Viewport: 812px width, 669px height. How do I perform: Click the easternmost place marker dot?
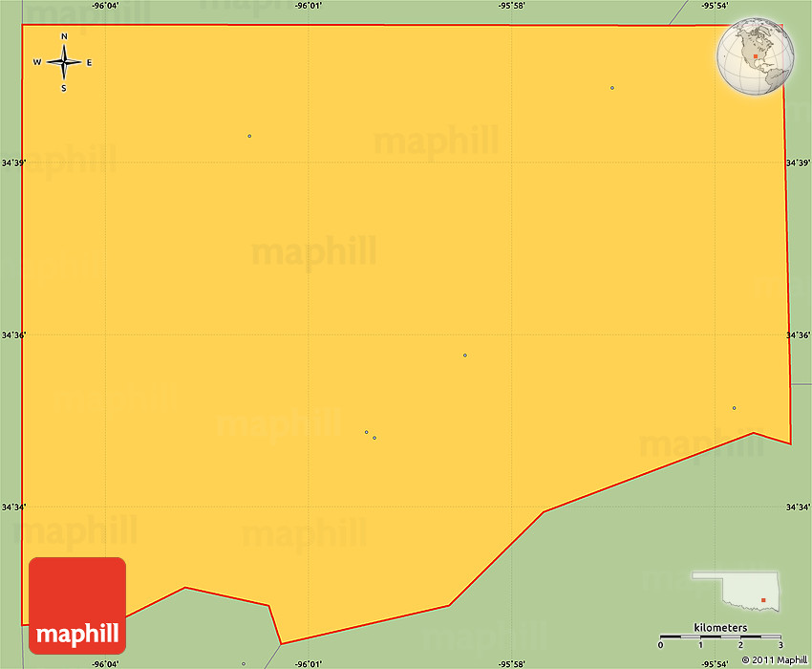point(734,408)
